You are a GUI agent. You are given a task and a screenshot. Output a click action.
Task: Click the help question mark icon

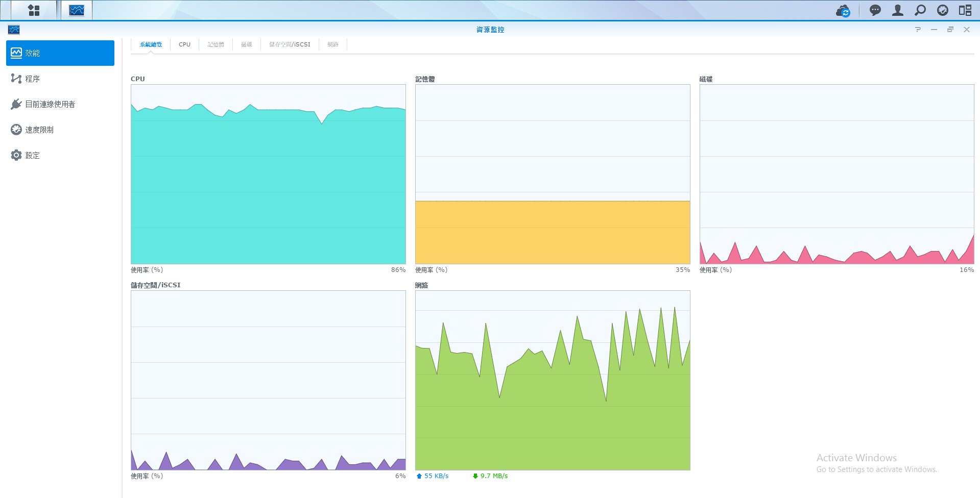tap(918, 30)
